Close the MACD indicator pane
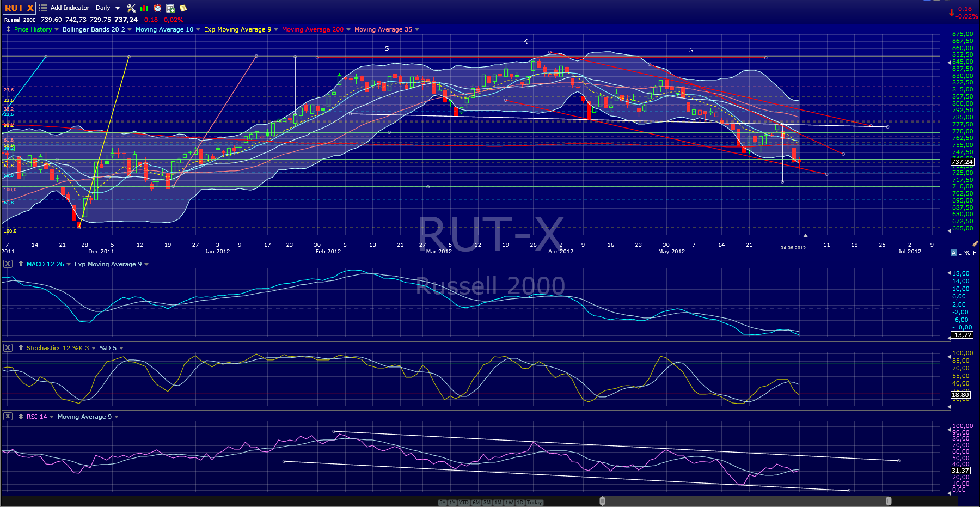The image size is (980, 507). click(x=8, y=264)
